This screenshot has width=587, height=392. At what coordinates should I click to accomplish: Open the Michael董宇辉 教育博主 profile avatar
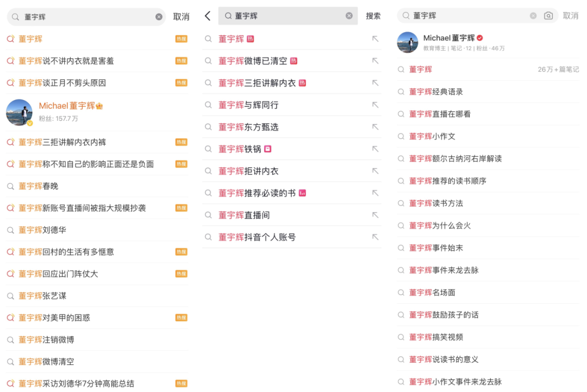coord(408,42)
